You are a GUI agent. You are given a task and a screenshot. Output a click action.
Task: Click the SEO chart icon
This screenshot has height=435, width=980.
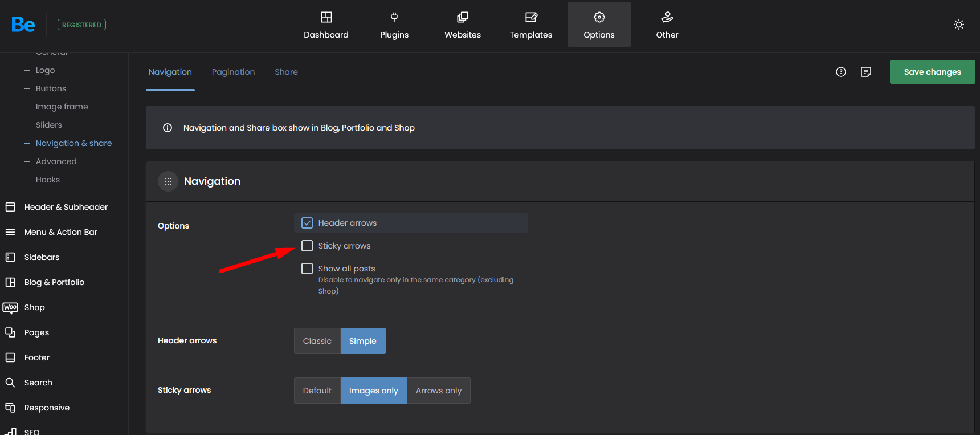[x=10, y=431]
